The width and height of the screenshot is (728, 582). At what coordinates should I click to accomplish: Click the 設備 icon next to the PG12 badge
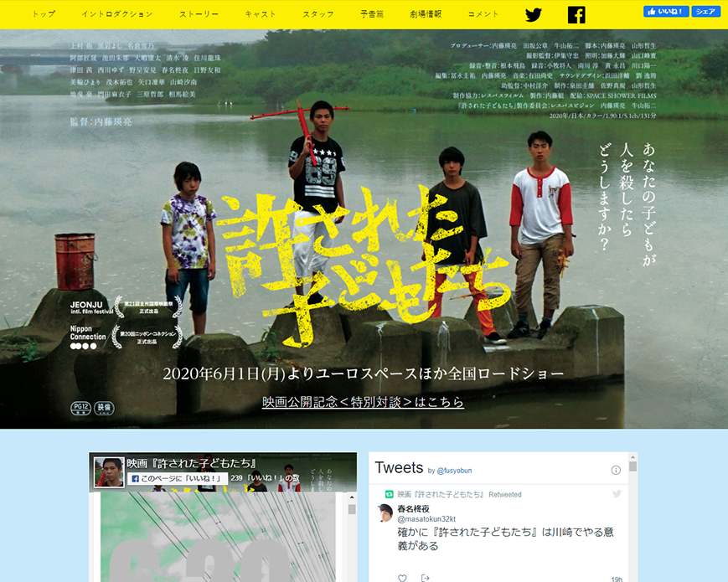click(104, 408)
